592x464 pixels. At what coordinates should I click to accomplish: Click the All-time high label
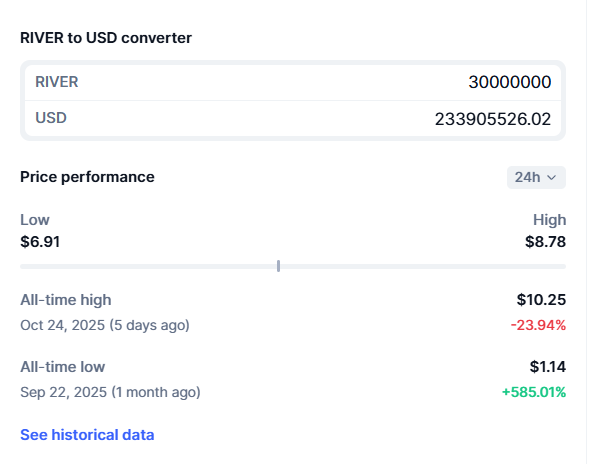point(66,300)
